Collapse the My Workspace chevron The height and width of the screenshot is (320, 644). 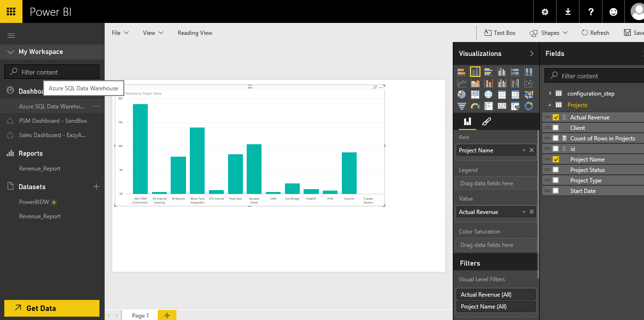pyautogui.click(x=11, y=52)
